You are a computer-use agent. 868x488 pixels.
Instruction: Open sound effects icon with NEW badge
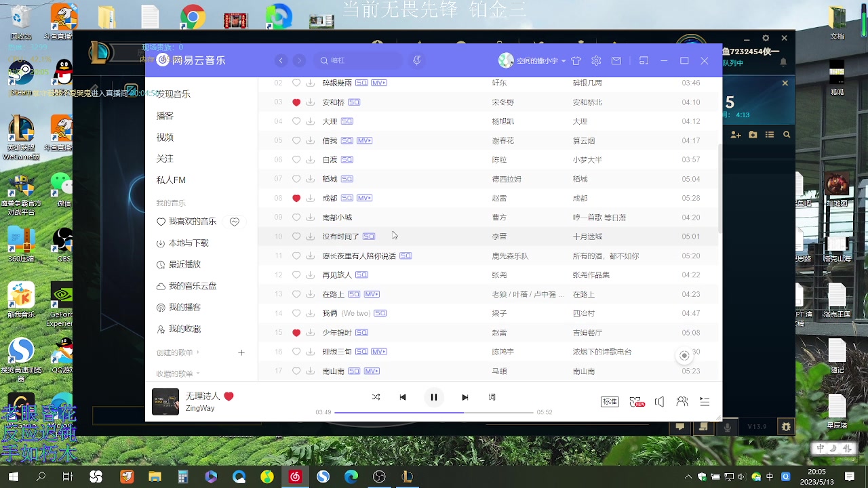point(637,402)
